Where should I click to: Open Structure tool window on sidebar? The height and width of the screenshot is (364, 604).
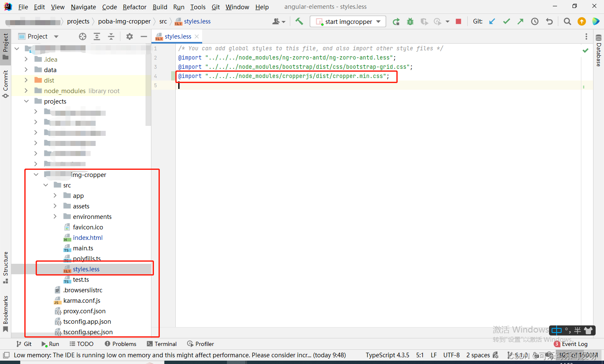[x=5, y=267]
